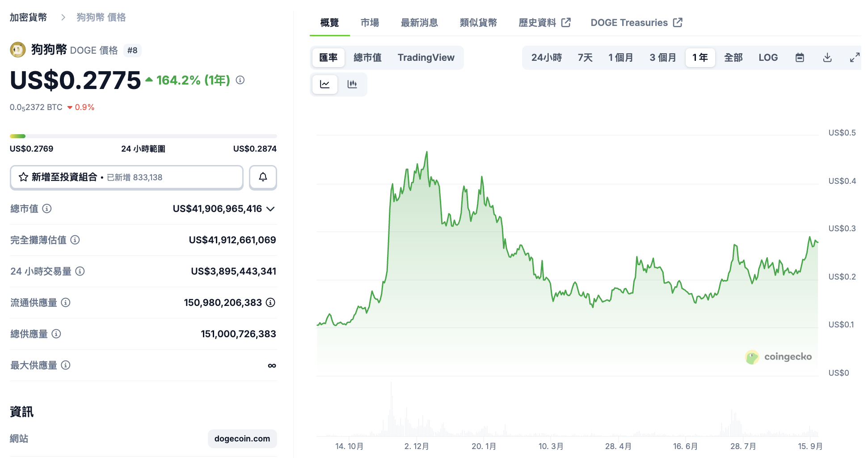Open the calendar date range picker icon
868x458 pixels.
[800, 57]
